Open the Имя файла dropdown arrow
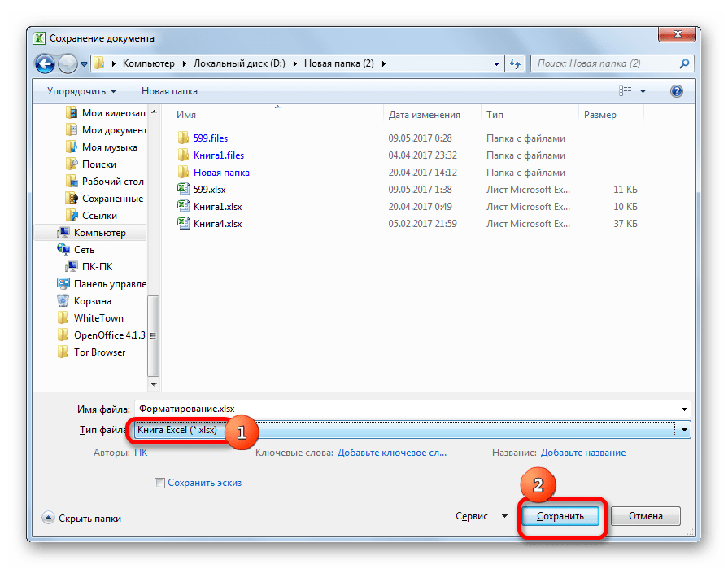 pyautogui.click(x=684, y=409)
